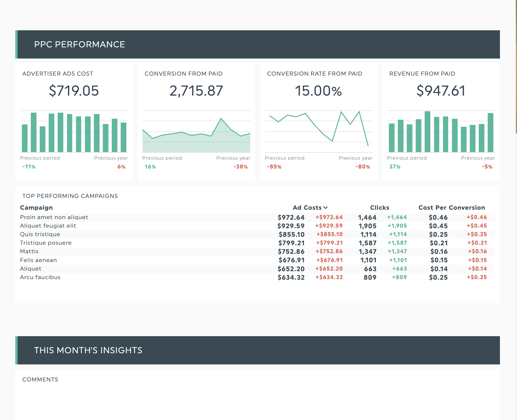Click the Cost Per Conversion column header
The image size is (517, 420).
click(x=451, y=208)
